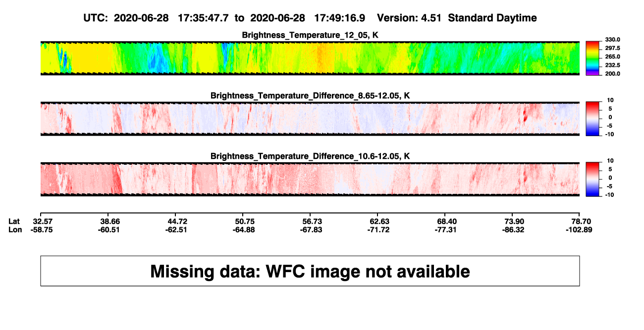644x330 pixels.
Task: Click longitude value -77.31
Action: point(446,229)
